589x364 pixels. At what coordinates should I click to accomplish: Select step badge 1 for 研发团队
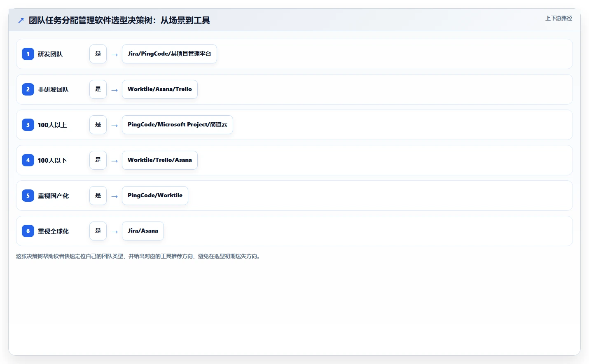click(28, 54)
